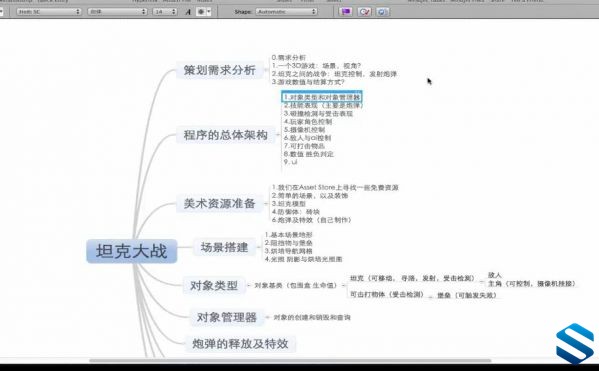Collapse the 对象类型 branch
Viewport: 599px width, 371px height.
click(248, 285)
